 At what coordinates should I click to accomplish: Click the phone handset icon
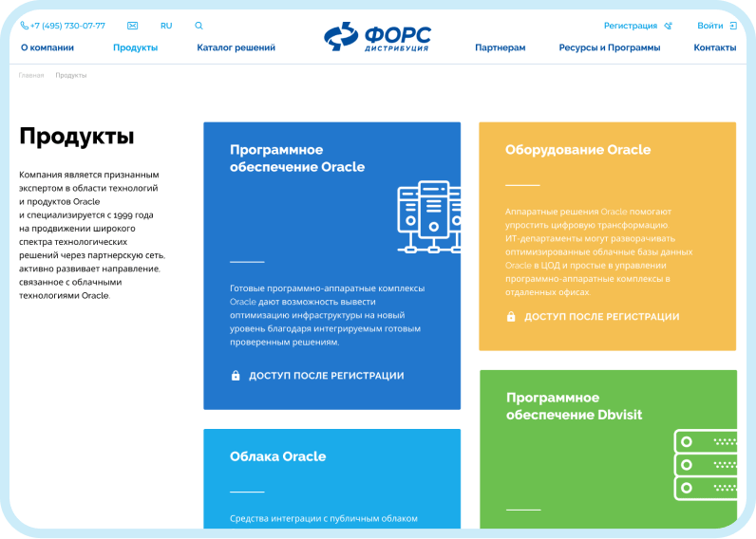coord(24,26)
